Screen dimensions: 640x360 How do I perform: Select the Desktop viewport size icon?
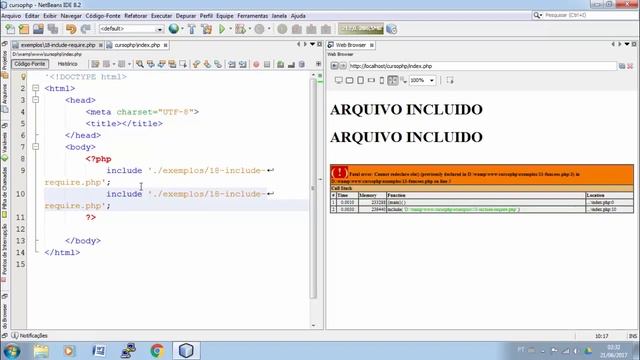coord(339,80)
